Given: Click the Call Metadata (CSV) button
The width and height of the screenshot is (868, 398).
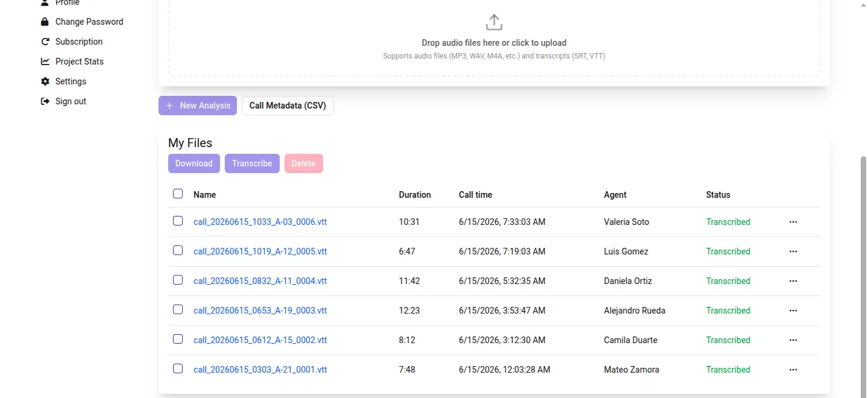Looking at the screenshot, I should click(288, 106).
